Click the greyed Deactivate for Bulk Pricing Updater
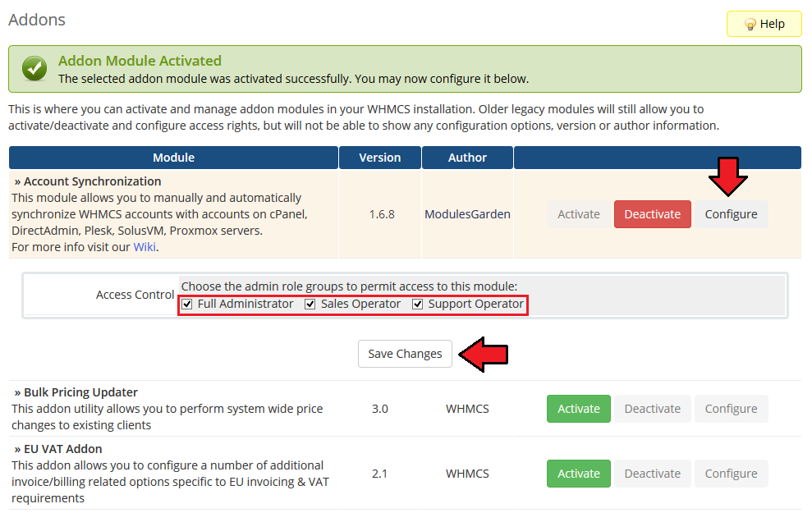This screenshot has height=513, width=812. point(653,409)
